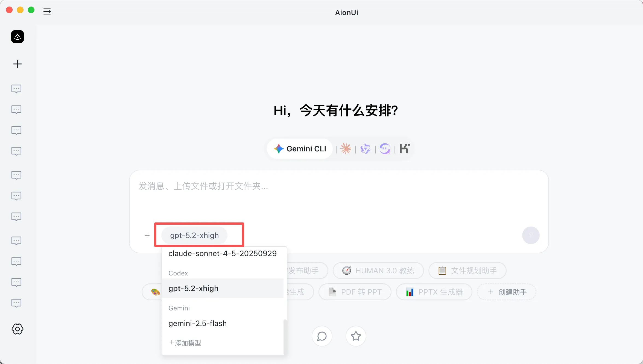The height and width of the screenshot is (364, 643).
Task: Click the 创建助手 button
Action: (506, 292)
